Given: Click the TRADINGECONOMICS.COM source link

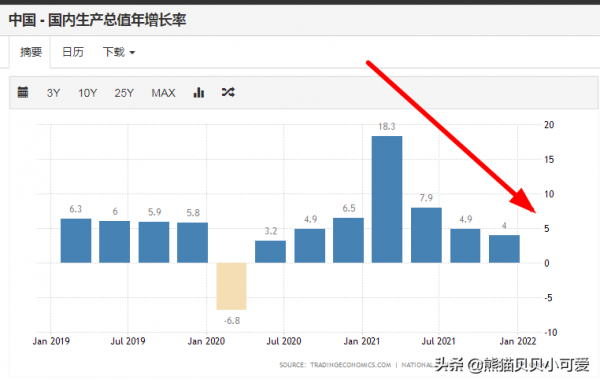Looking at the screenshot, I should (351, 365).
